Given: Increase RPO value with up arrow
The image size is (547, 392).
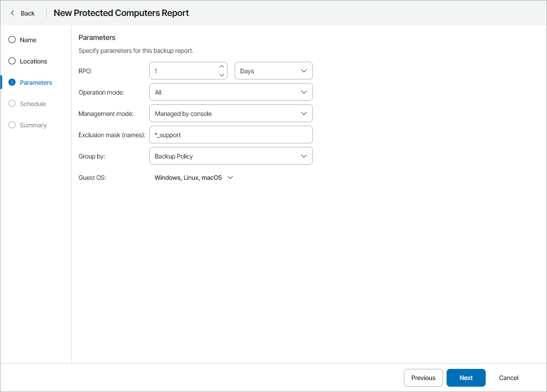Looking at the screenshot, I should click(222, 67).
